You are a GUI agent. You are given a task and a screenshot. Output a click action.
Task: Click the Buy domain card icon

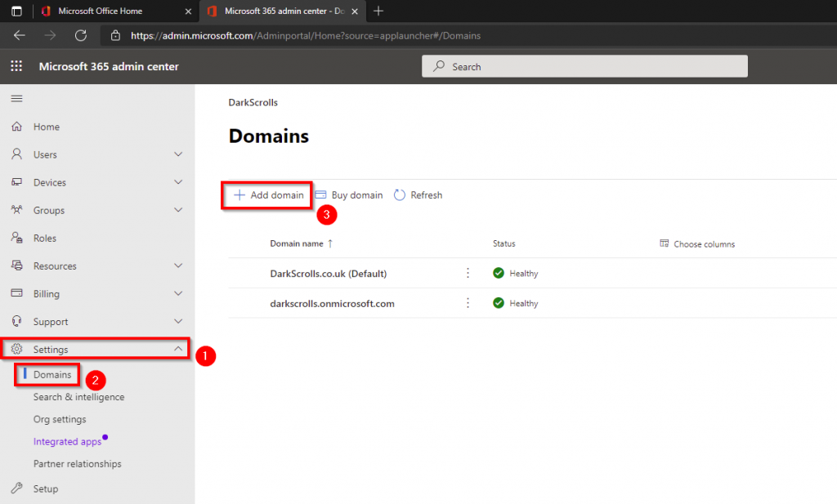320,194
